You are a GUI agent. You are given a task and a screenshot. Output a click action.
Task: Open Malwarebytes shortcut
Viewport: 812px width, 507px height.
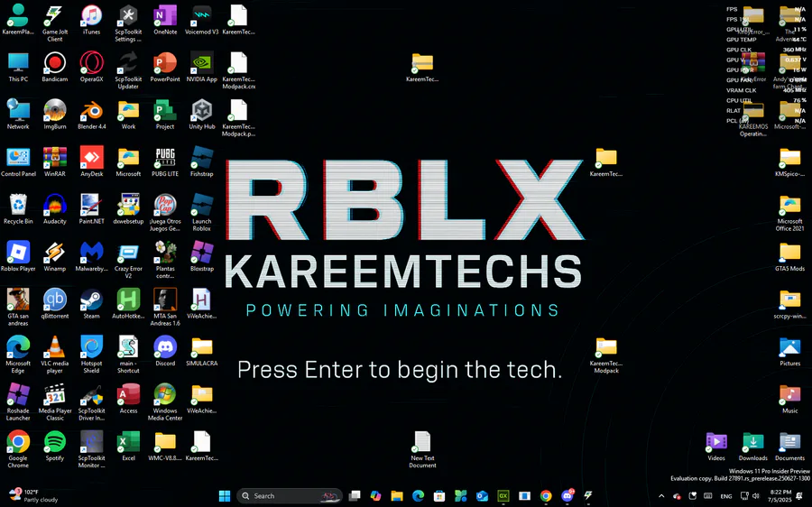click(92, 257)
